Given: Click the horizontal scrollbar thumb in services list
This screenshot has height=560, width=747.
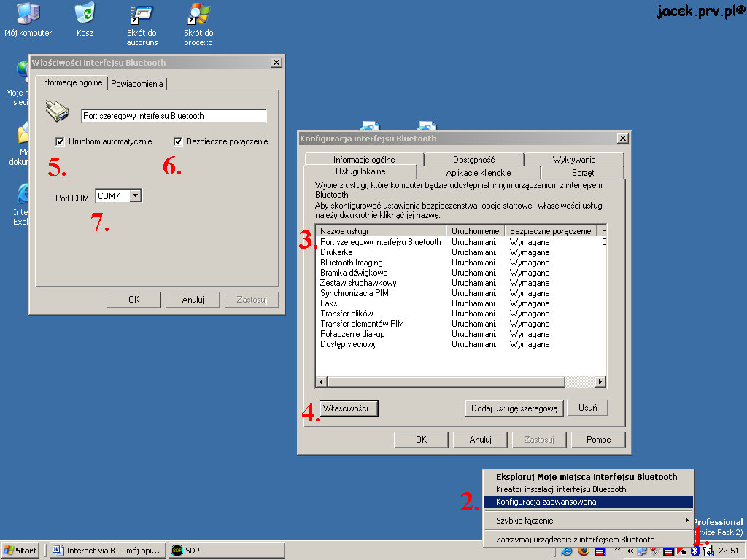Looking at the screenshot, I should click(446, 382).
